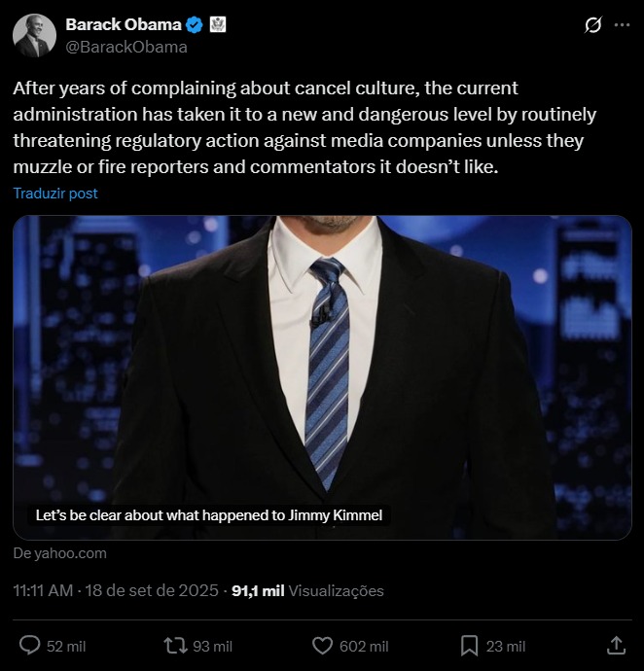Image resolution: width=644 pixels, height=671 pixels.
Task: Open the @BarackObama handle link
Action: 125,47
